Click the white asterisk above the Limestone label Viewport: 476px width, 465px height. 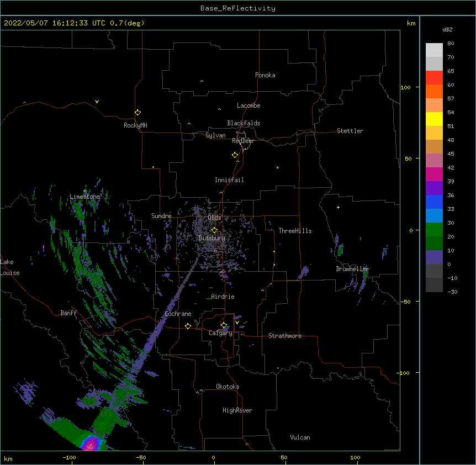point(85,191)
